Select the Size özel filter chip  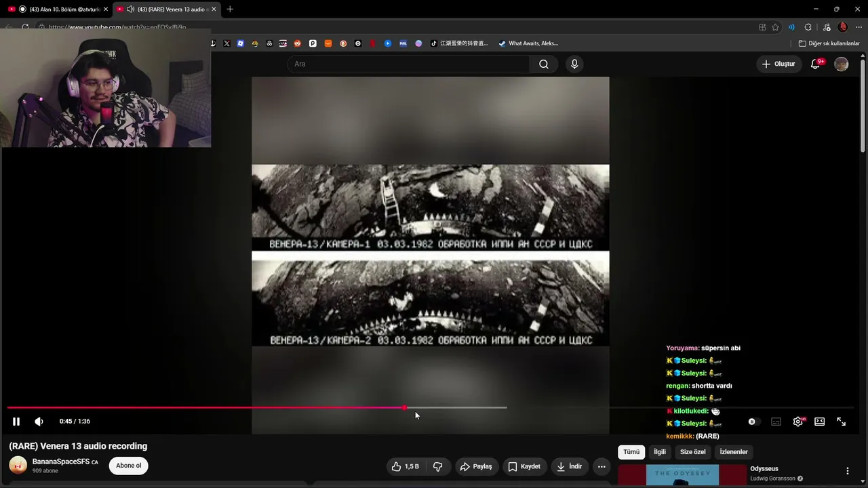693,452
